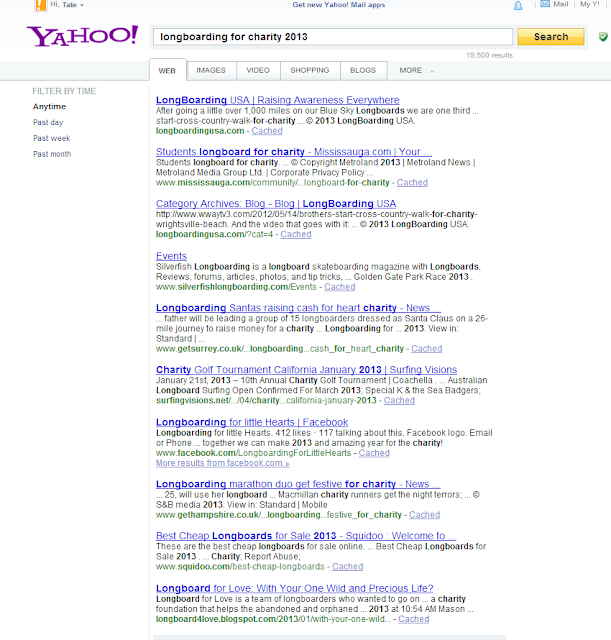
Task: Expand the MORE search category dropdown
Action: click(x=416, y=70)
